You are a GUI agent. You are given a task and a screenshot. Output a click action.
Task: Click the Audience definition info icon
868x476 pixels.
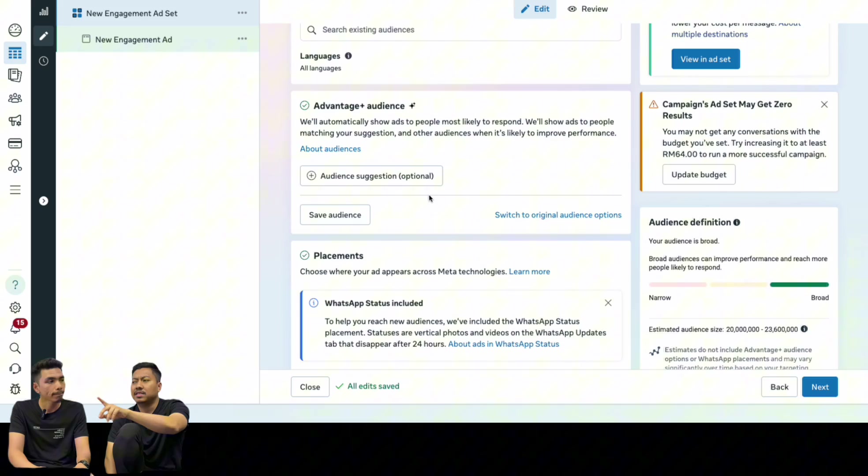point(737,223)
